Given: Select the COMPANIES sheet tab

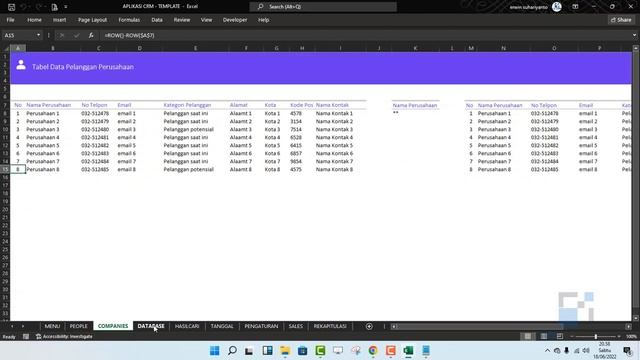Looking at the screenshot, I should point(113,326).
